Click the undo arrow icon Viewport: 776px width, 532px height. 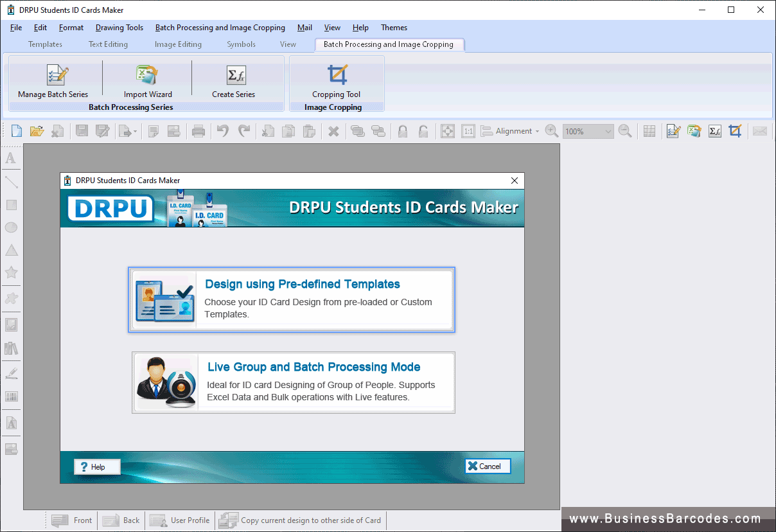pos(223,131)
